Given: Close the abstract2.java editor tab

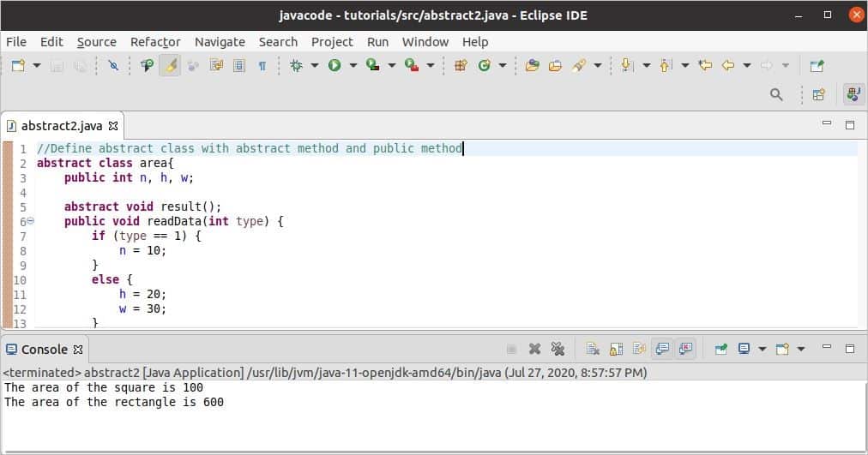Looking at the screenshot, I should [113, 126].
